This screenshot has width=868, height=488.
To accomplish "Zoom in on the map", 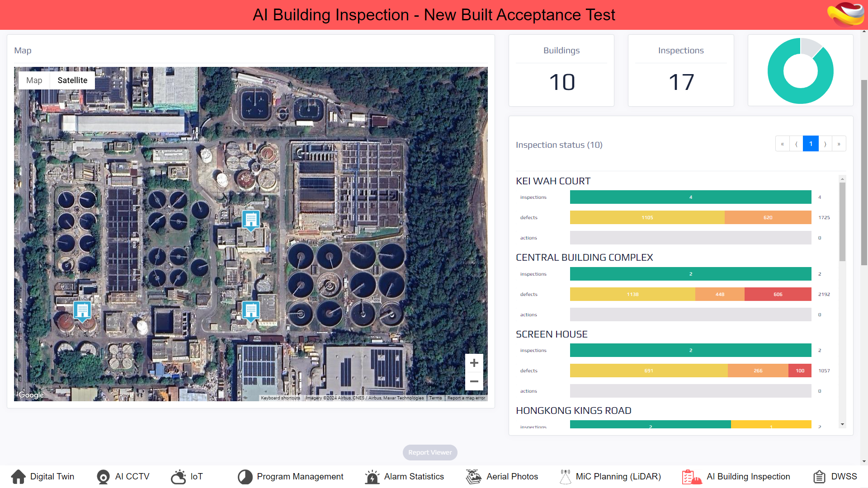I will coord(474,363).
